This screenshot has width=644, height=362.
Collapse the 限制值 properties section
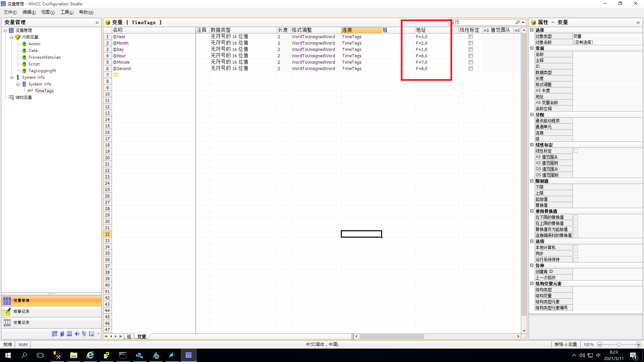coord(532,181)
